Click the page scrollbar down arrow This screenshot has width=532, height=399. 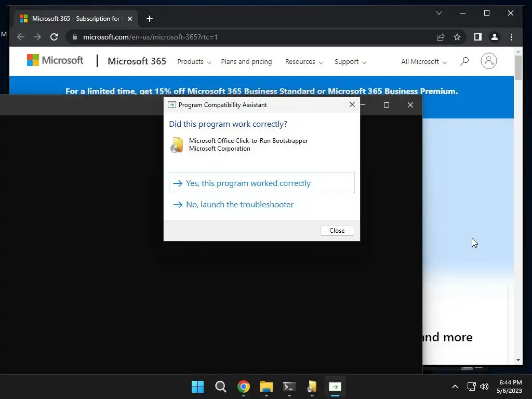518,360
